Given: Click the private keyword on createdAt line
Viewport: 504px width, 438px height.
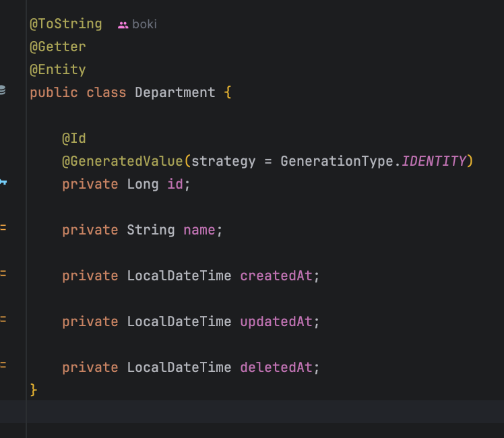Looking at the screenshot, I should click(x=90, y=276).
